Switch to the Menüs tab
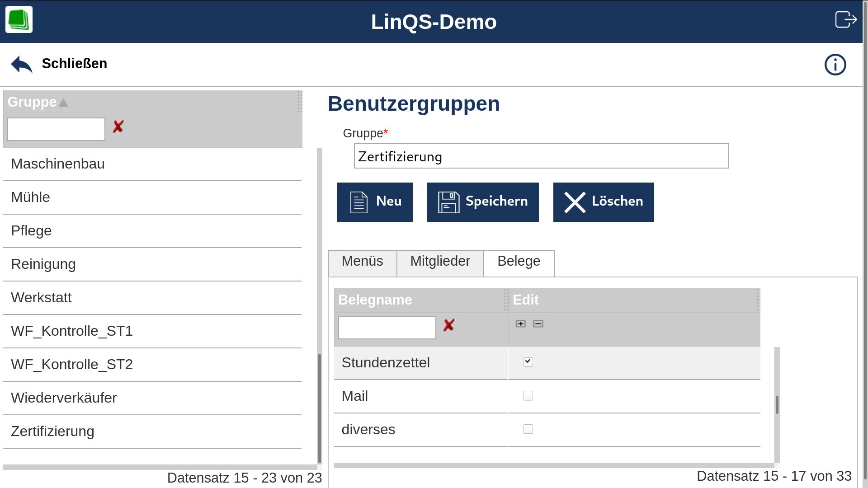Screen dimensions: 868x488 (x=362, y=262)
